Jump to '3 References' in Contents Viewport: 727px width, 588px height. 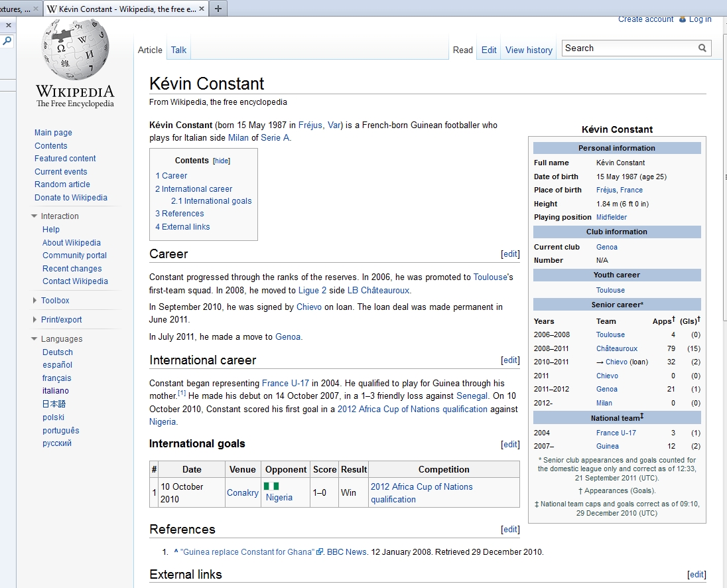click(x=180, y=214)
